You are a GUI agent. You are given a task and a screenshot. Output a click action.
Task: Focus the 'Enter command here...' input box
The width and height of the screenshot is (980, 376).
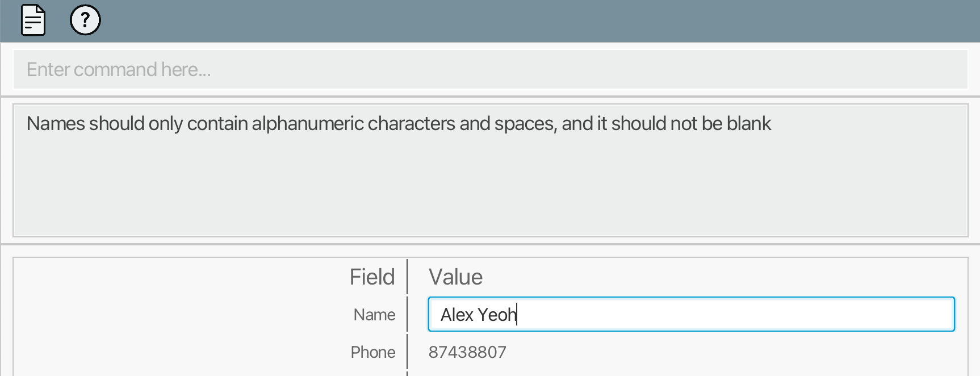[x=489, y=69]
